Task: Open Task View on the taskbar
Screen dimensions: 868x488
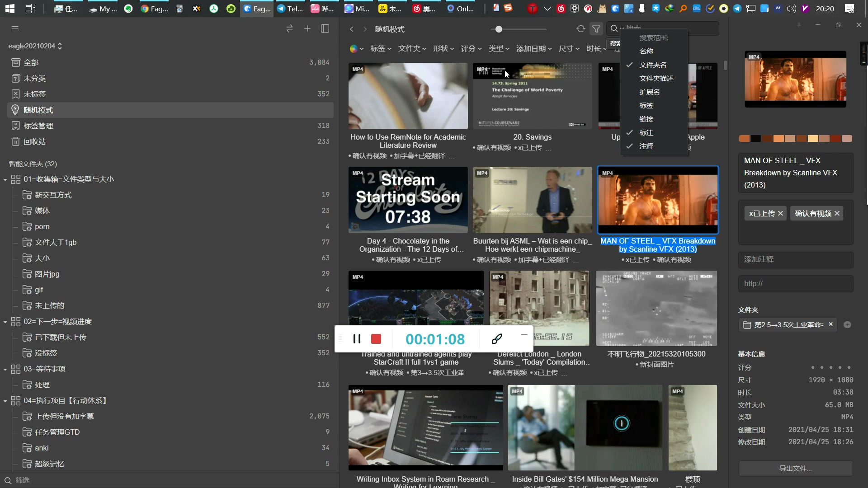Action: (x=30, y=9)
